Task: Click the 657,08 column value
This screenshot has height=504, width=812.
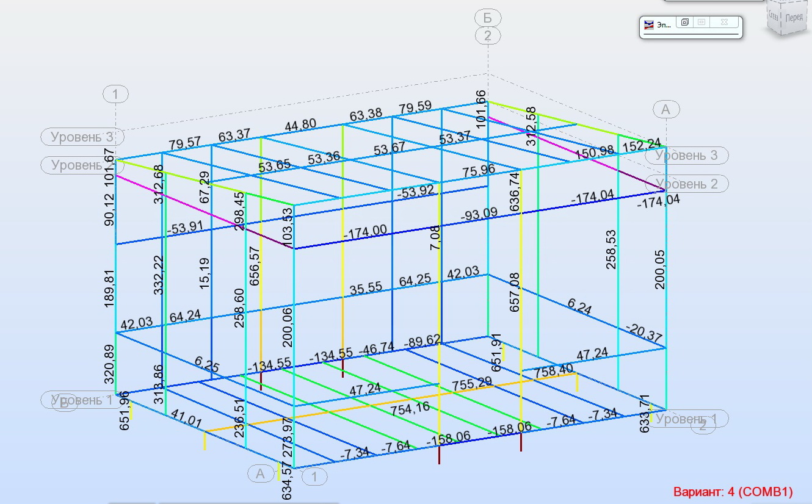Action: 514,292
